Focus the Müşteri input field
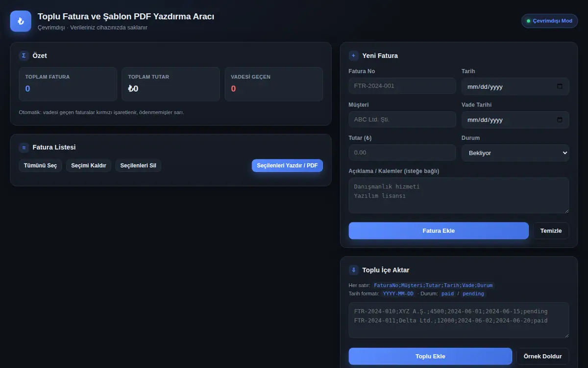The height and width of the screenshot is (368, 588). coord(402,119)
